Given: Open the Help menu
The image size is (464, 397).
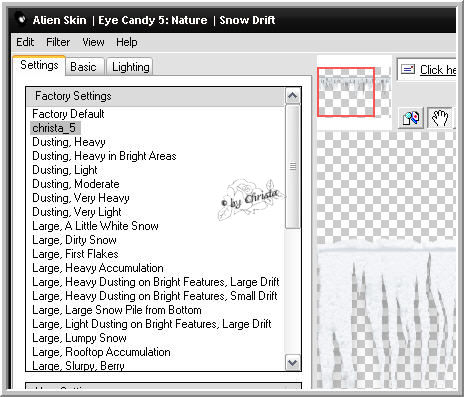Looking at the screenshot, I should click(127, 42).
